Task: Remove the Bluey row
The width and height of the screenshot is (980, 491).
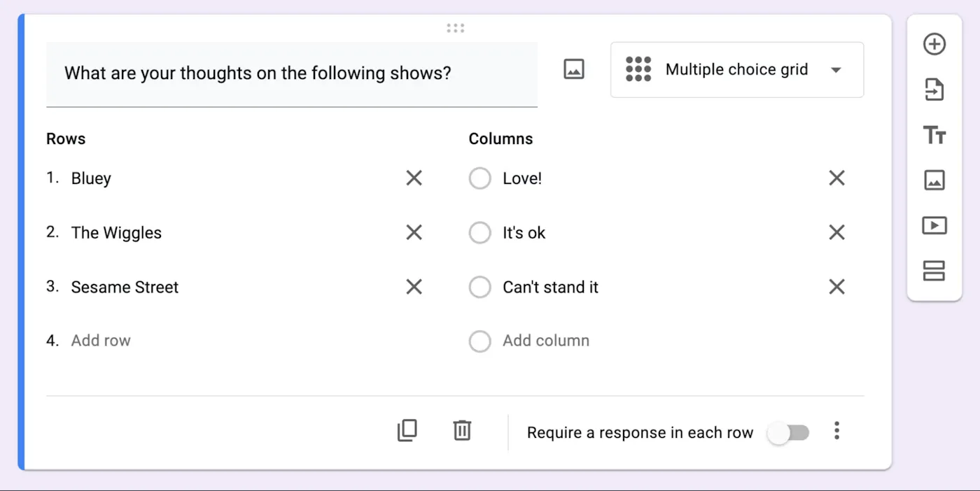Action: pos(414,178)
